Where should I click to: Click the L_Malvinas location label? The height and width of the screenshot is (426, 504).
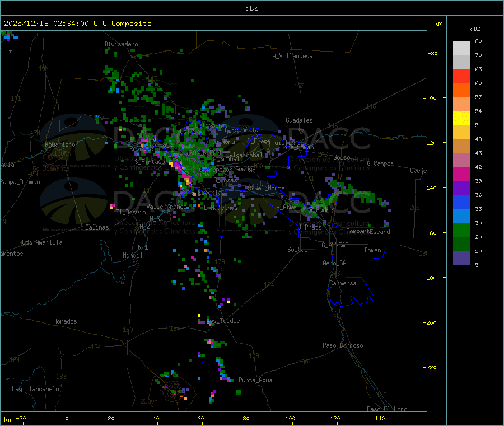tap(221, 208)
